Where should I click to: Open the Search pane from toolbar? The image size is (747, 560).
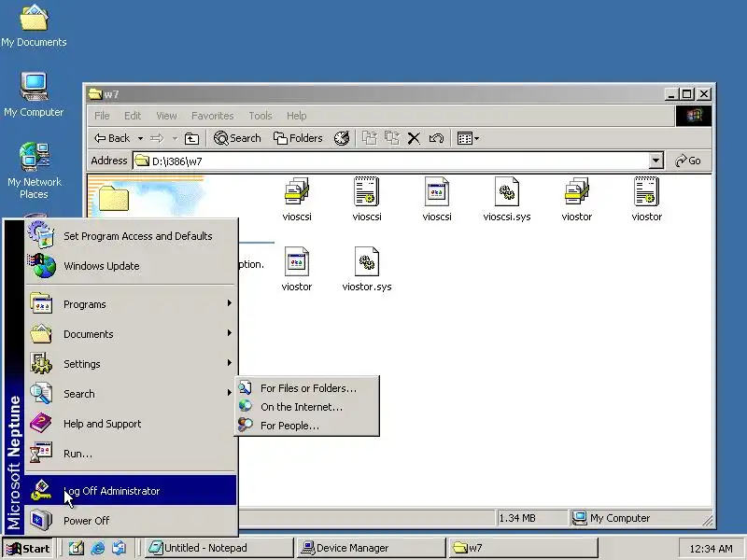pyautogui.click(x=237, y=138)
